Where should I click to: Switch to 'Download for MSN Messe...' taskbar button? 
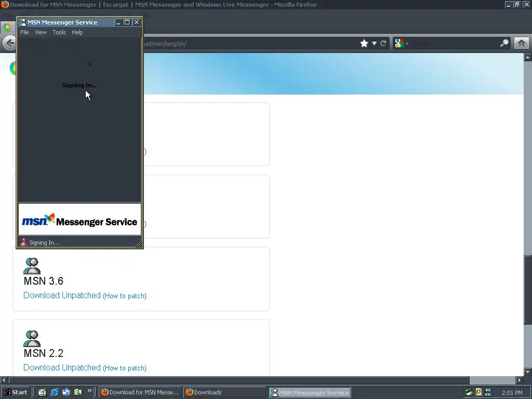click(140, 392)
